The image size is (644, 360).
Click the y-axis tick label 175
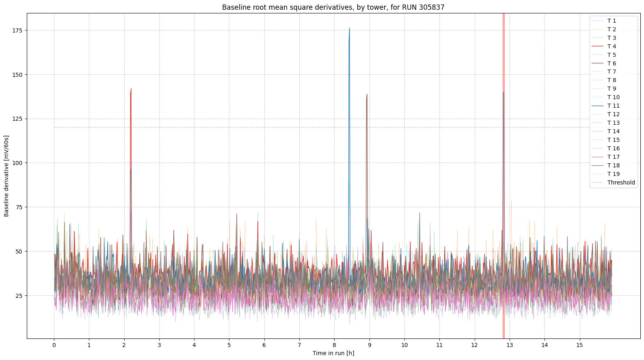click(17, 30)
